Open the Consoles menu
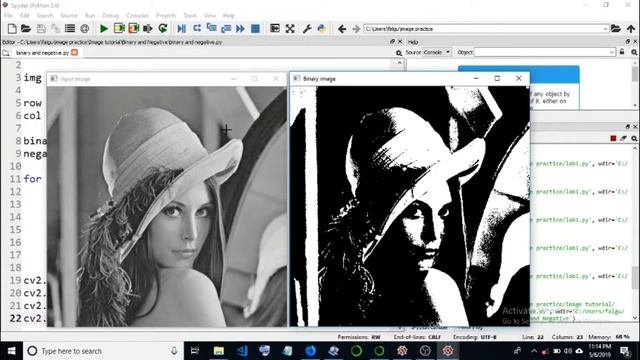 click(x=137, y=16)
